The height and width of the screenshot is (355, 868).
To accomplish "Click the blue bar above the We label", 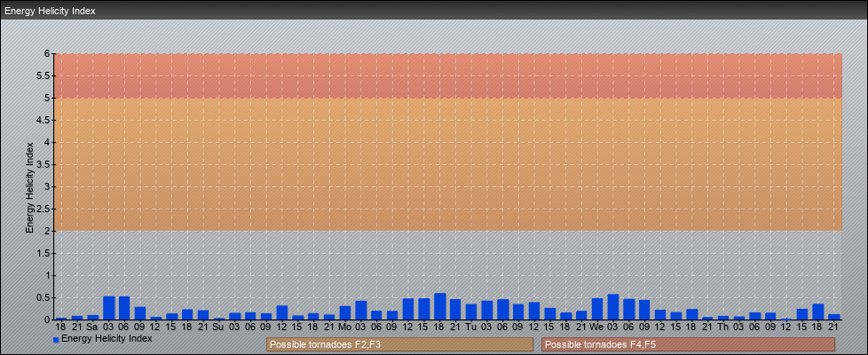I will [597, 309].
